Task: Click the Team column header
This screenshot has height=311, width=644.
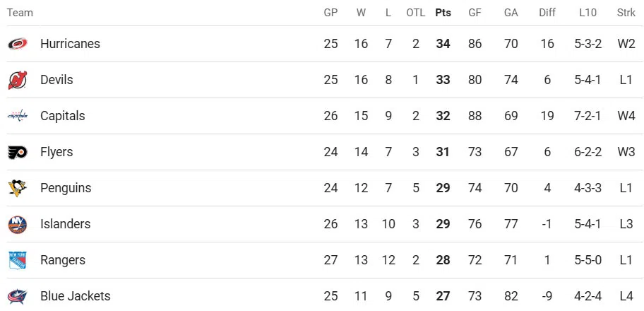Action: pyautogui.click(x=20, y=13)
